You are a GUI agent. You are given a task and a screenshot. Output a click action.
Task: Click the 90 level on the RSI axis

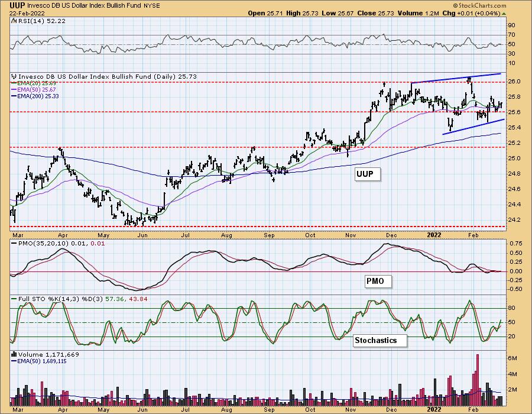(511, 25)
